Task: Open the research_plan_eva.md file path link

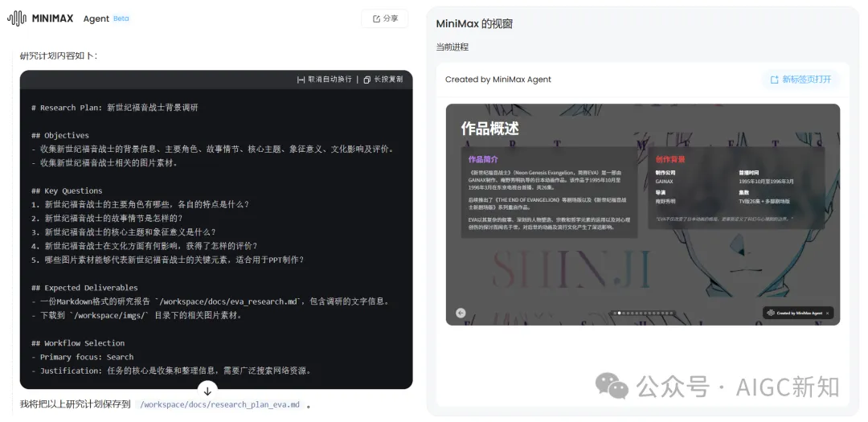Action: click(219, 404)
